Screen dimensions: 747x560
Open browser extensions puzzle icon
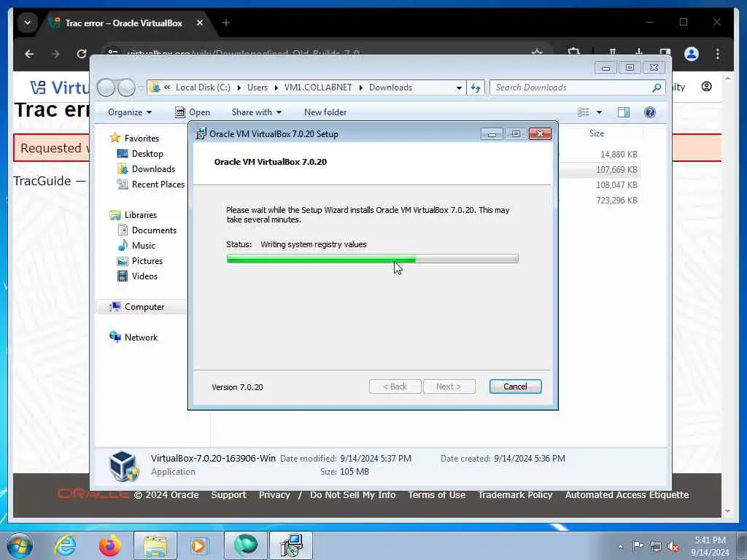click(574, 53)
